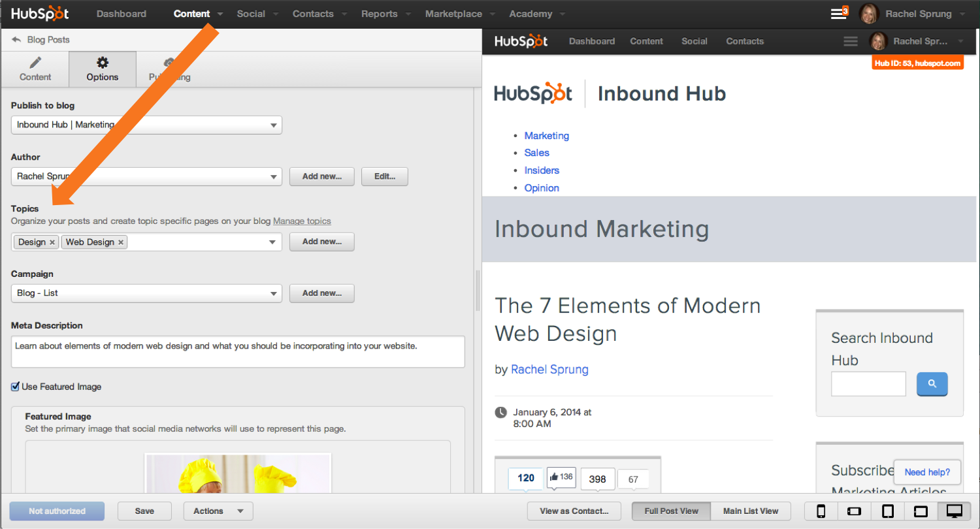
Task: Click inside the Meta Description text field
Action: (x=238, y=352)
